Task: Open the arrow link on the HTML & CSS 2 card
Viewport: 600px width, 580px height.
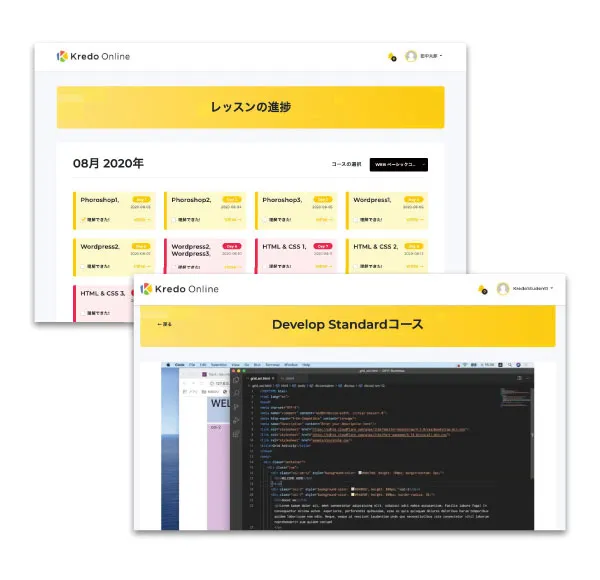Action: click(x=414, y=266)
